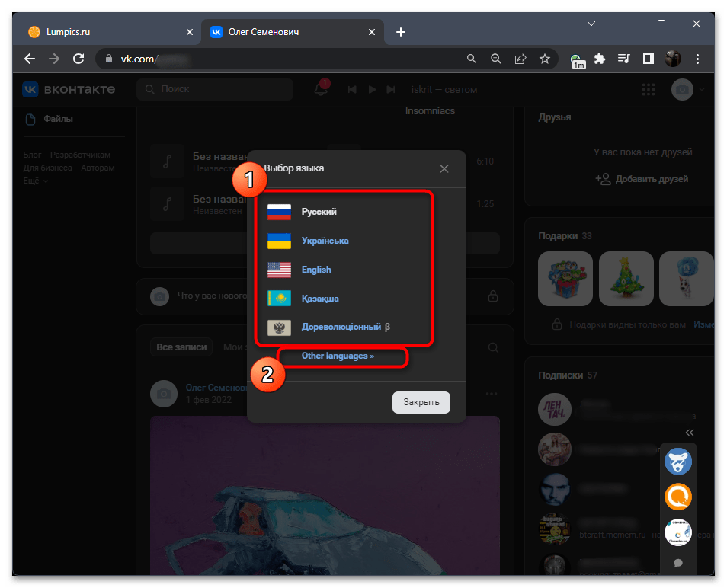727x588 pixels.
Task: Pick English language
Action: [x=316, y=270]
